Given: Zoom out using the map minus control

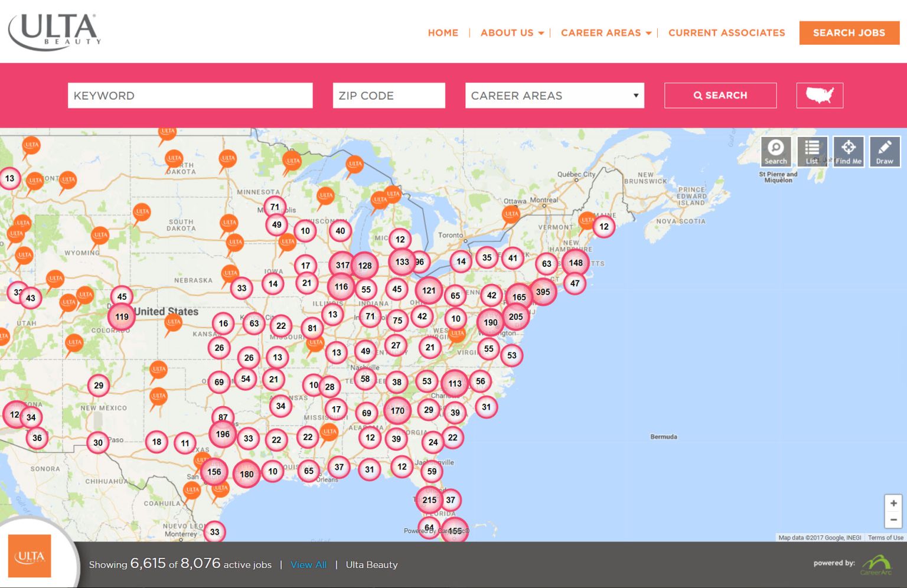Looking at the screenshot, I should pos(893,520).
